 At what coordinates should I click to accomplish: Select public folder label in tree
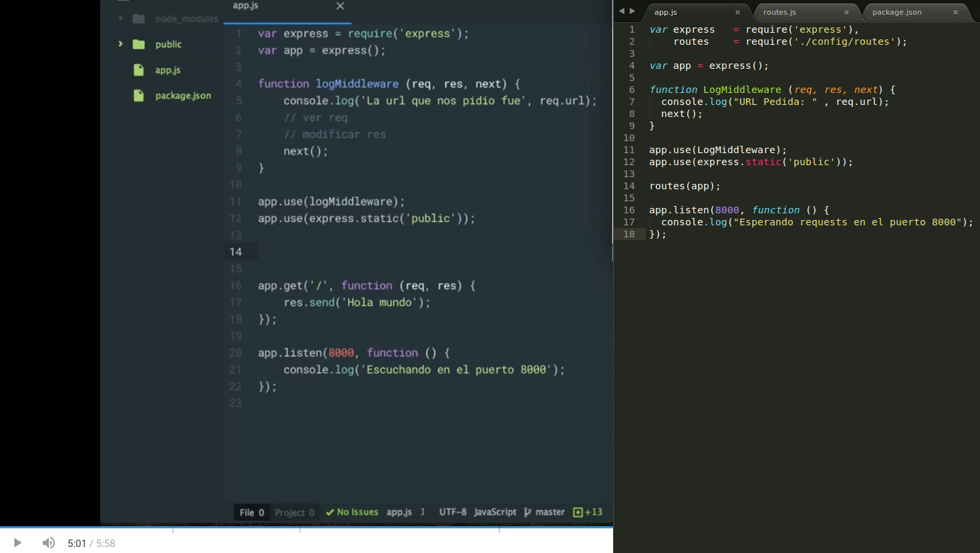pyautogui.click(x=168, y=44)
